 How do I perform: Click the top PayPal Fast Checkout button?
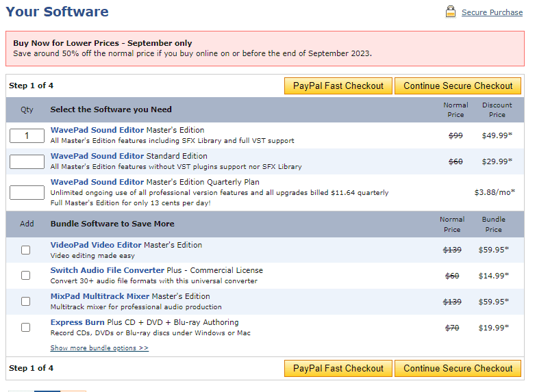pos(338,86)
